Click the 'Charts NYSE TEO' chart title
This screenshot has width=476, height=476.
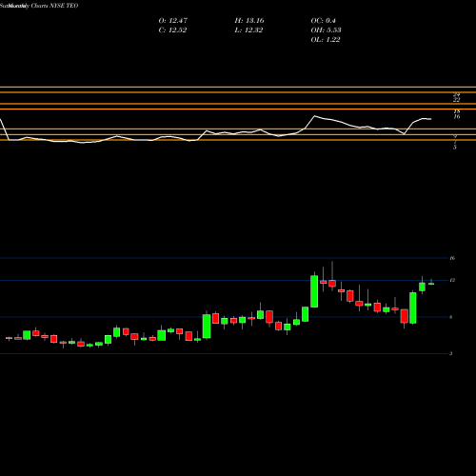click(x=54, y=6)
